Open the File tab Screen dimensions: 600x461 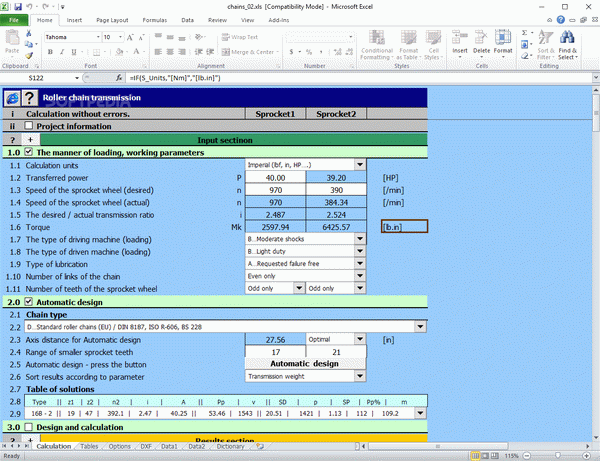point(14,20)
